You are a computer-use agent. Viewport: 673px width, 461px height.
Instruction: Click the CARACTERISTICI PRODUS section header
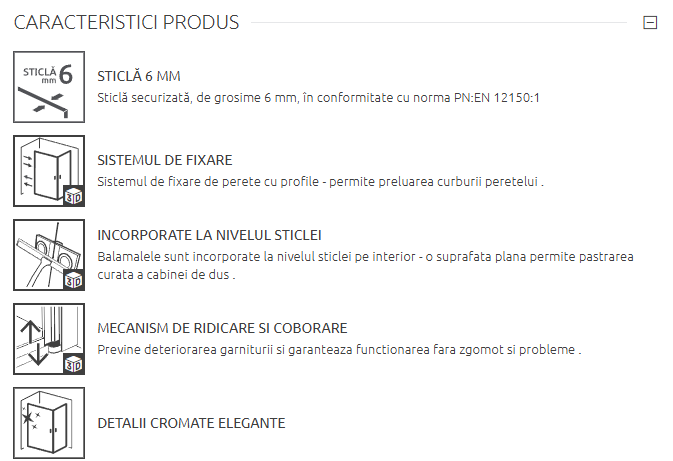point(126,22)
